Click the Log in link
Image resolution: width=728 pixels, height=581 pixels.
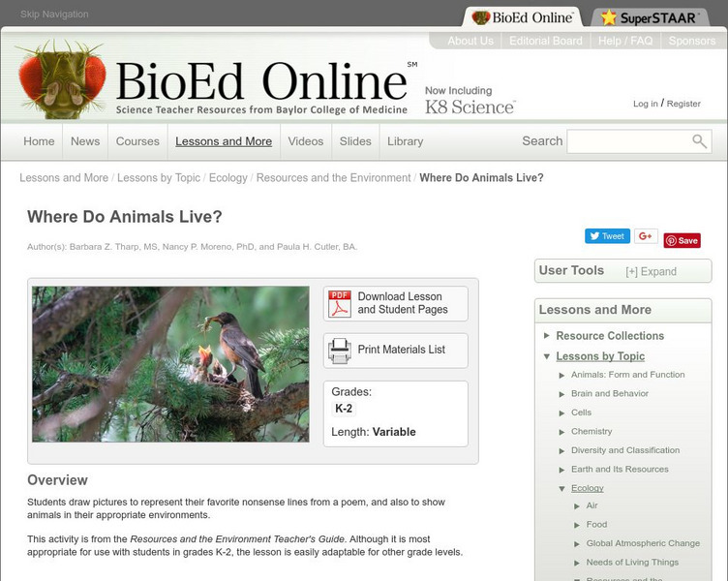tap(646, 104)
